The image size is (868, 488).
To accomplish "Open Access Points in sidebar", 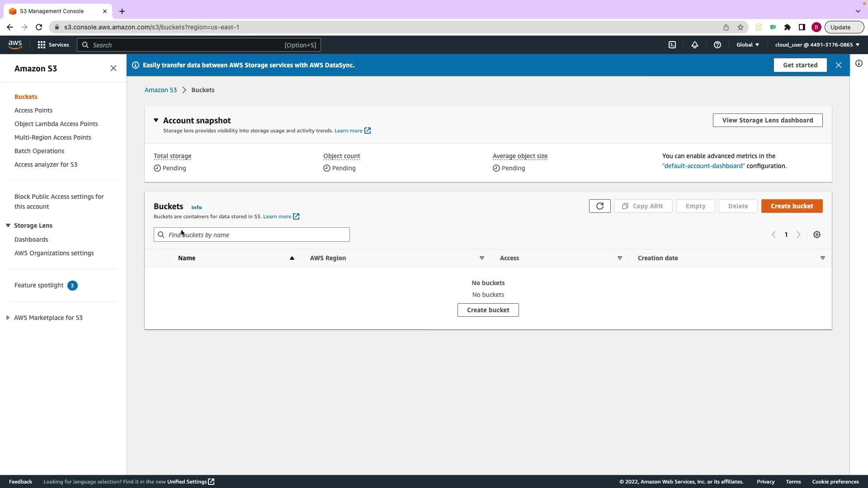I will pos(33,110).
